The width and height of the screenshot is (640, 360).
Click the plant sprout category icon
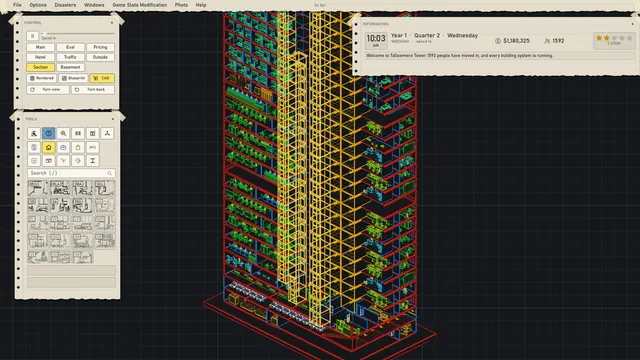[x=63, y=161]
